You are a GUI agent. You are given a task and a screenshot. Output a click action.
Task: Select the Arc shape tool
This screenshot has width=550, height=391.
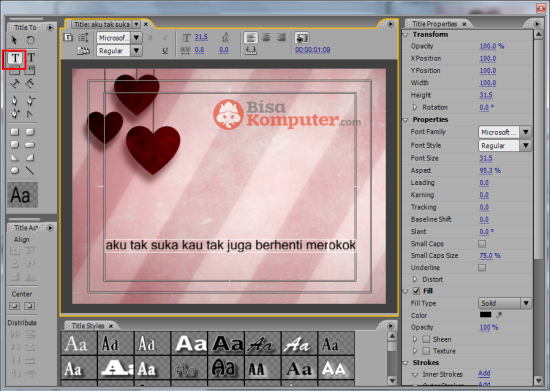pyautogui.click(x=30, y=158)
